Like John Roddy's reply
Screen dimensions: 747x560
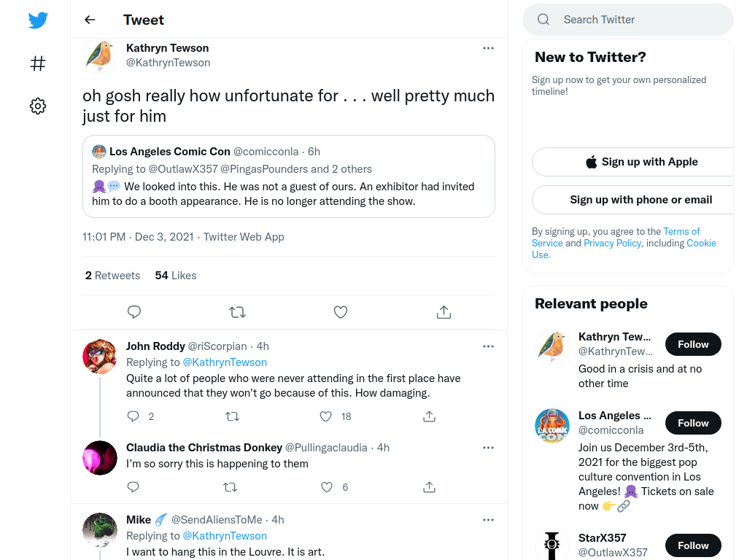click(326, 416)
